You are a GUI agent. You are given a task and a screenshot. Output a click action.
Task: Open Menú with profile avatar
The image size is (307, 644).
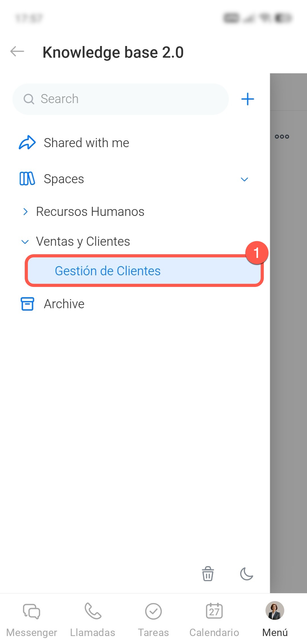coord(275,620)
